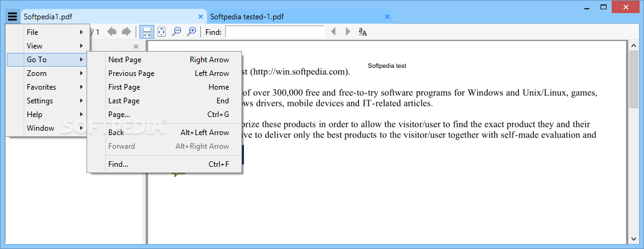
Task: Choose Previous Page from the submenu
Action: click(x=165, y=73)
